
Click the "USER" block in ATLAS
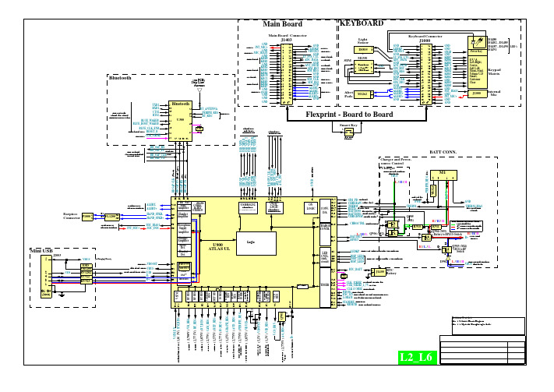click(325, 287)
